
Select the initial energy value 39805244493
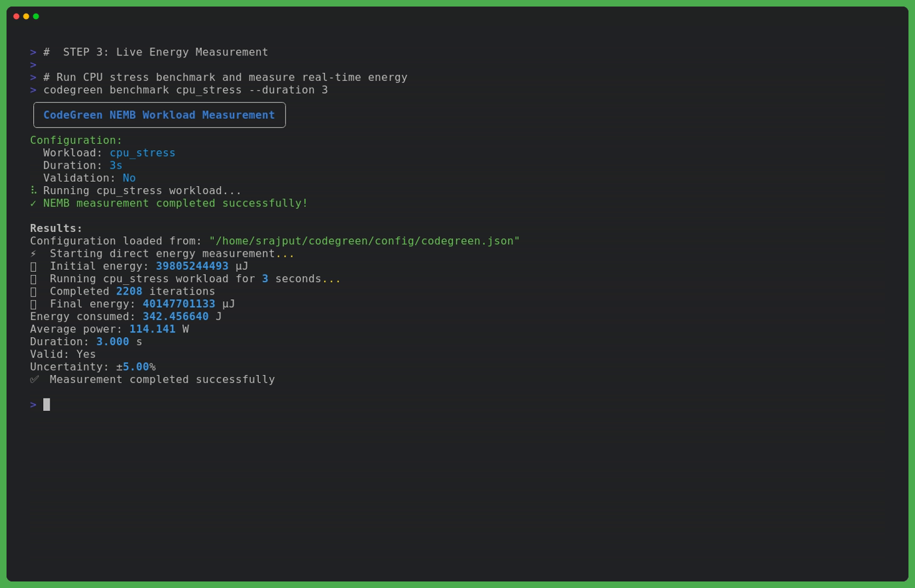pyautogui.click(x=192, y=267)
